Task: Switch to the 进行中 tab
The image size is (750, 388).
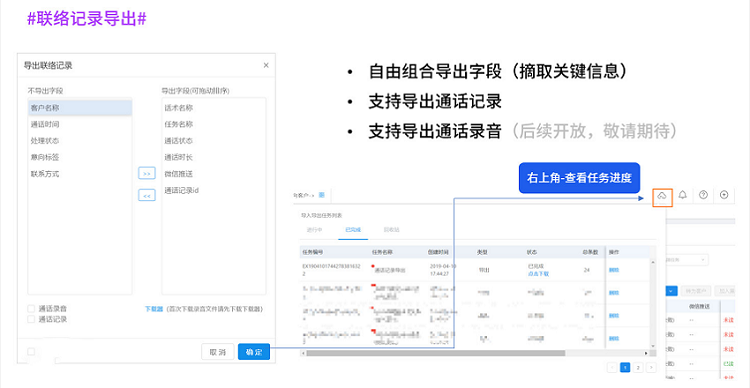Action: 314,230
